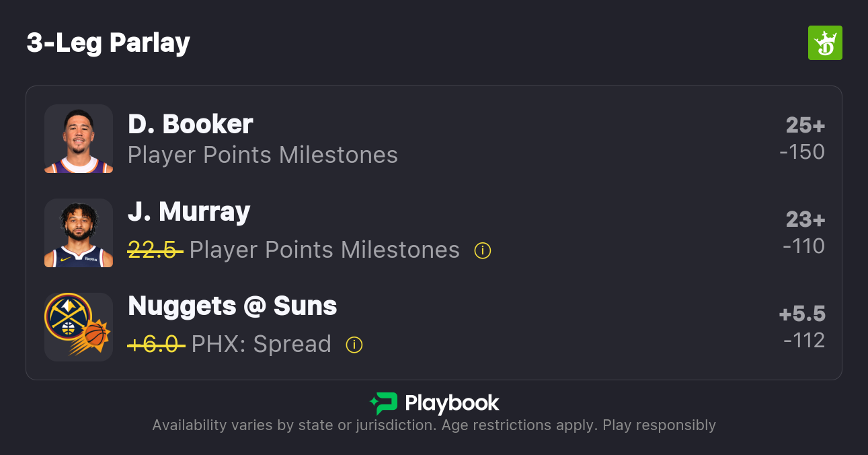Click the Playbook brand name text
Viewport: 868px width, 455px height.
pyautogui.click(x=452, y=403)
